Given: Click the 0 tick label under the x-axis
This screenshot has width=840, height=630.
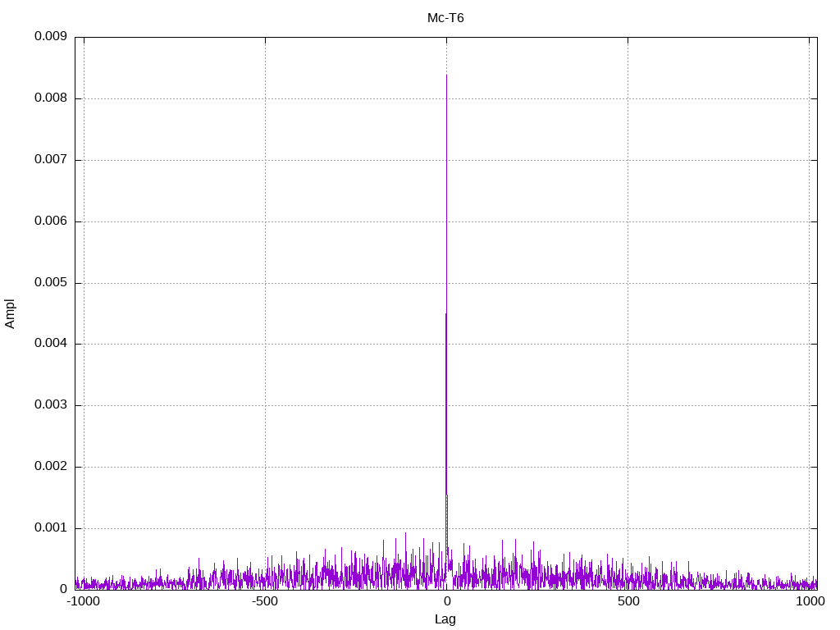Looking at the screenshot, I should click(446, 601).
